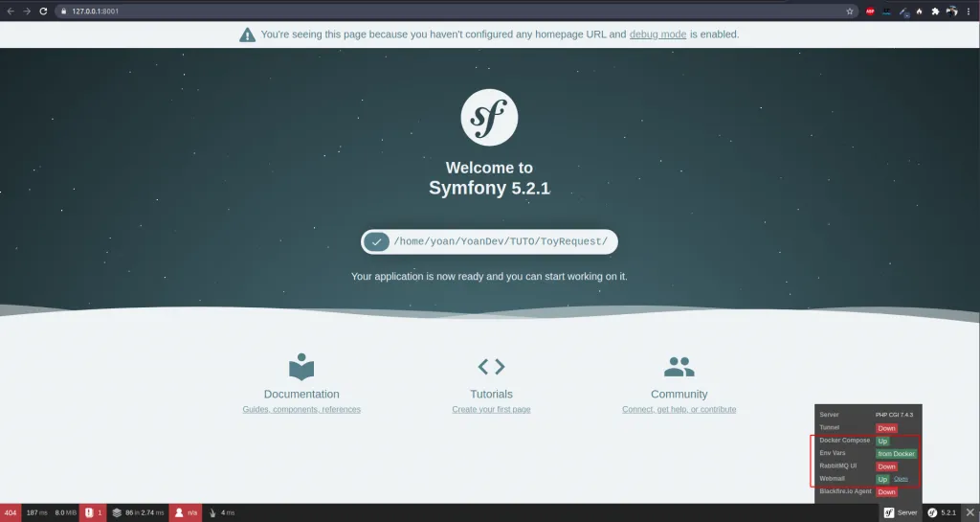This screenshot has height=522, width=980.
Task: Click the Documentation book icon
Action: (301, 367)
